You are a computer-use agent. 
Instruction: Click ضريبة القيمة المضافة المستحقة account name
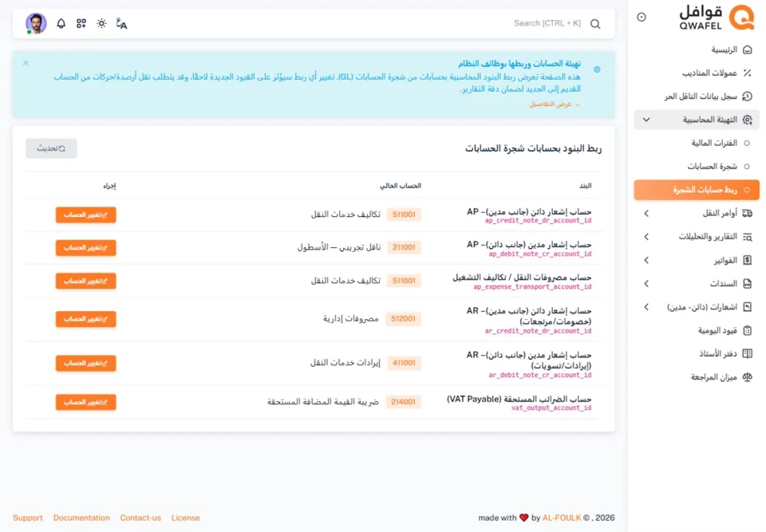click(323, 401)
